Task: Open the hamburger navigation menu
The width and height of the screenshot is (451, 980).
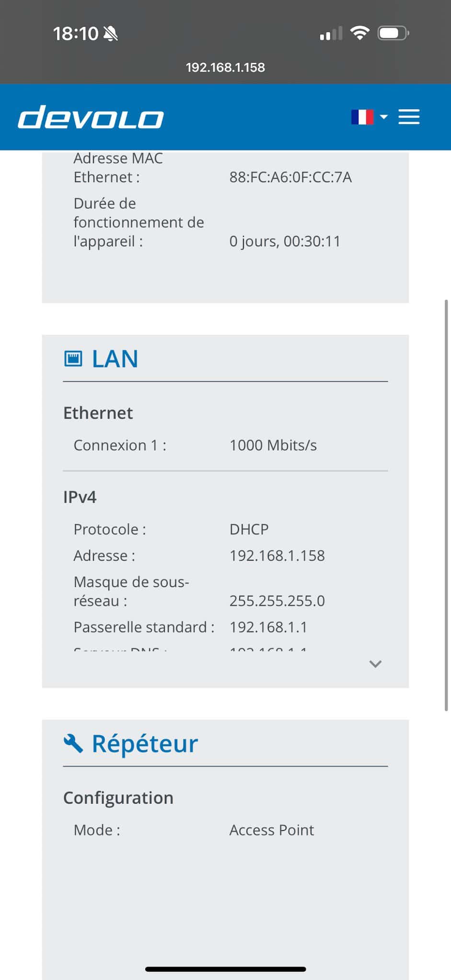Action: point(409,117)
